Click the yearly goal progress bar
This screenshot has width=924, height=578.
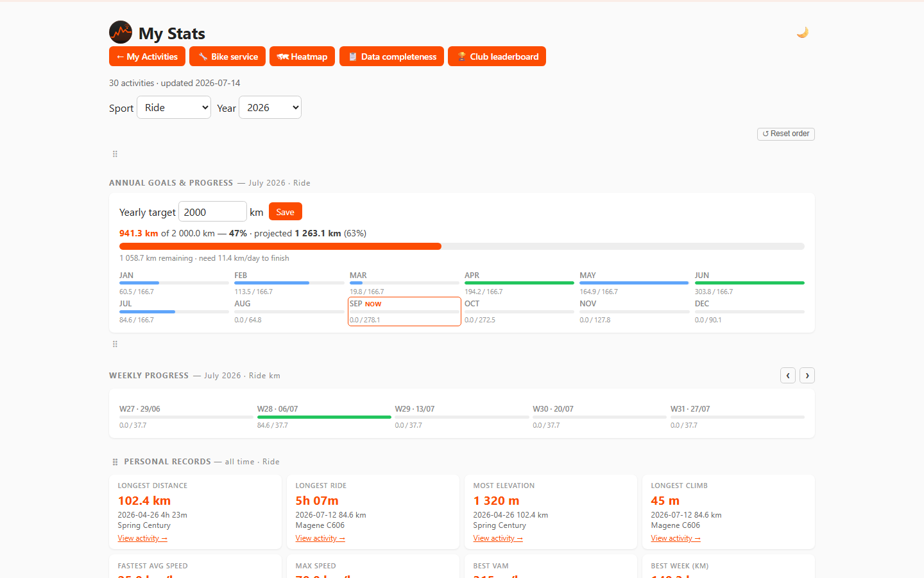(462, 247)
